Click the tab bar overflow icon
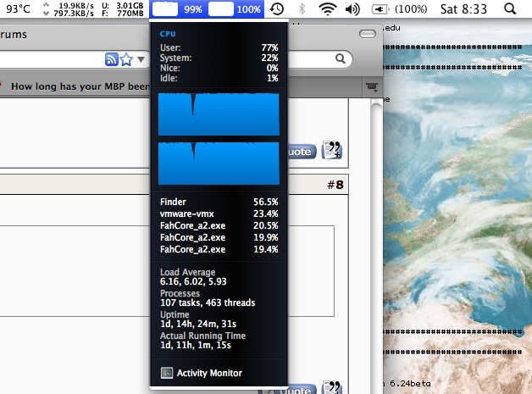Screen dimensions: 532x394 pos(372,87)
